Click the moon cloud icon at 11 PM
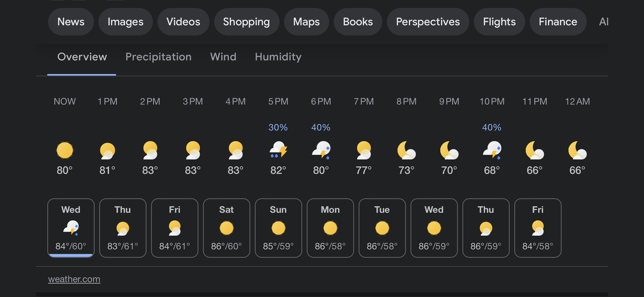 [x=535, y=150]
